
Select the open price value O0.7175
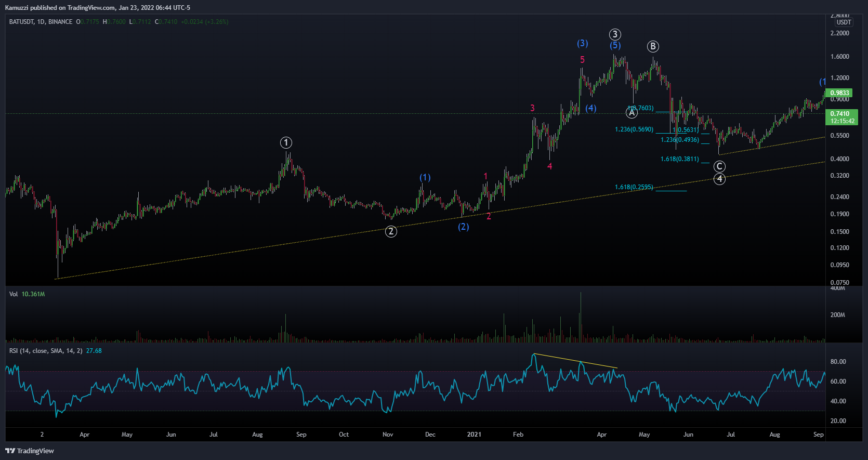(87, 22)
